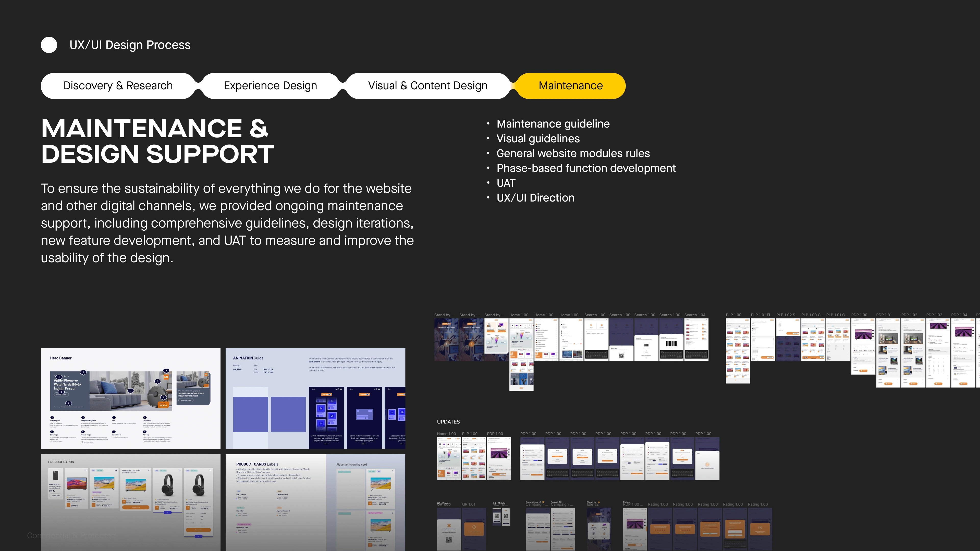
Task: Click the star icon next to Campaigns v3
Action: click(543, 502)
